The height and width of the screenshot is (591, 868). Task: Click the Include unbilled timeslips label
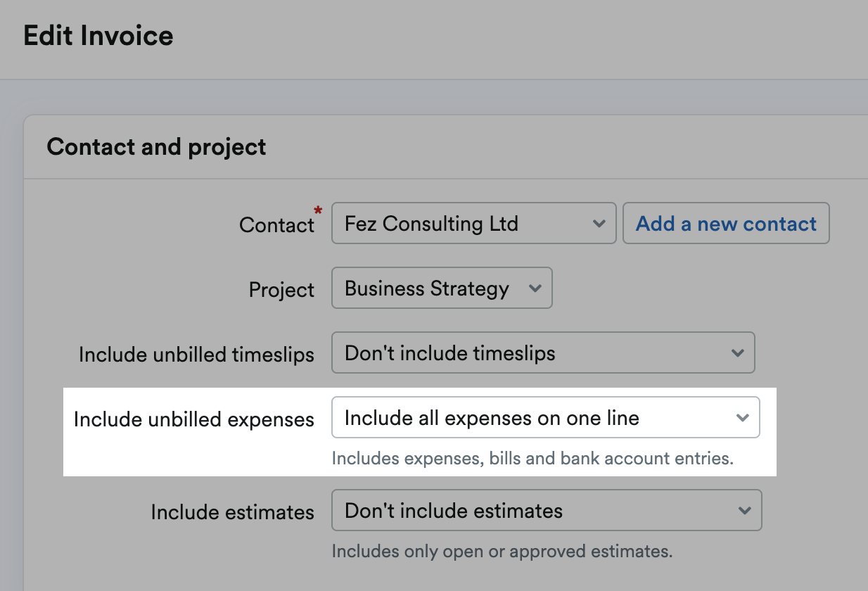[196, 355]
